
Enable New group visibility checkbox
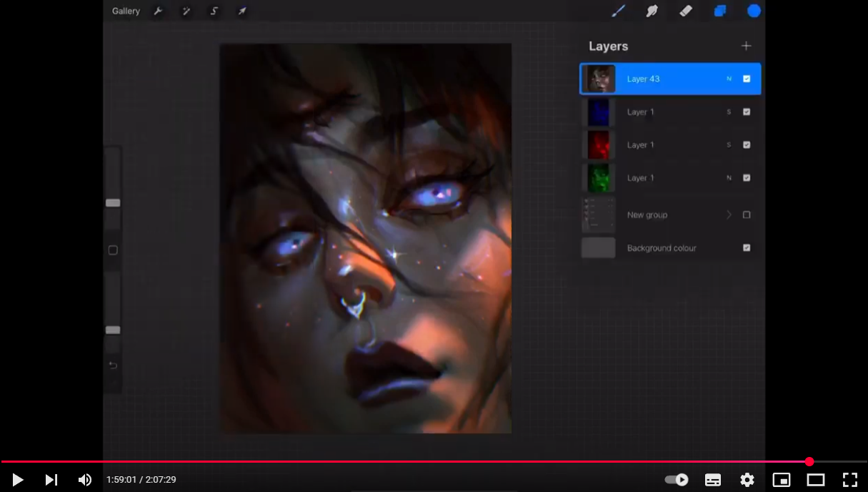(x=747, y=215)
